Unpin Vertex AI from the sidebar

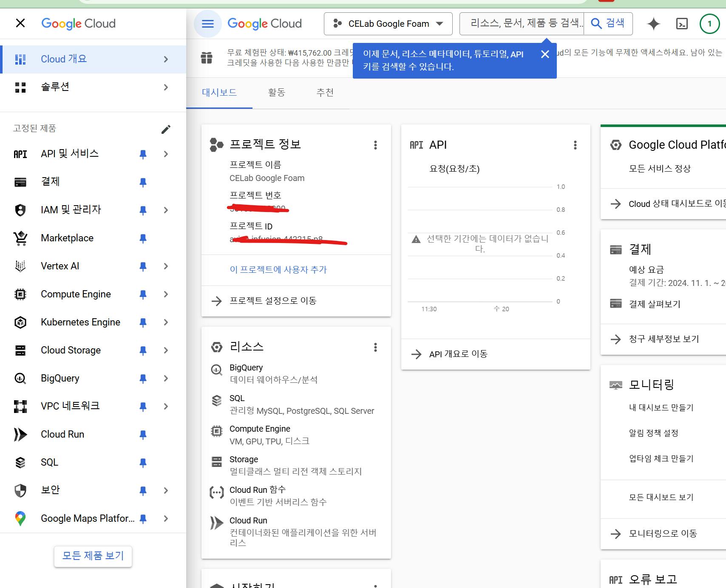tap(143, 266)
